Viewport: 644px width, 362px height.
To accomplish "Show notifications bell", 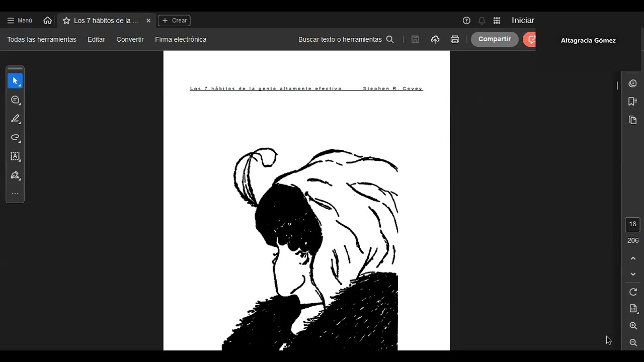I will point(481,21).
